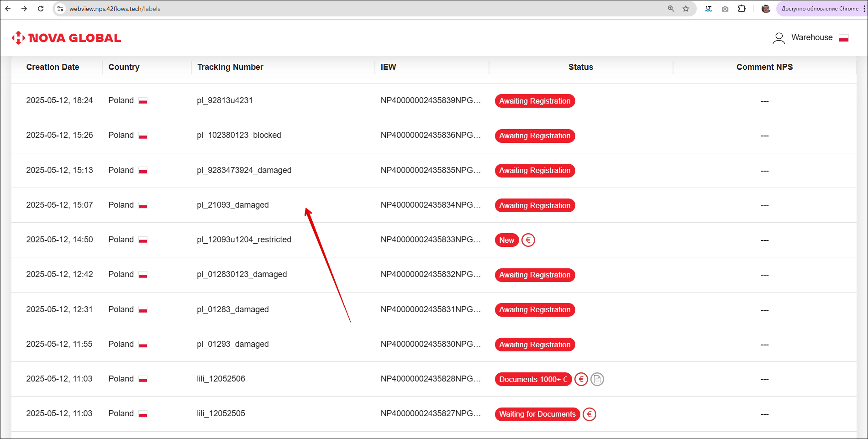Switch language using the Polish flag in header
This screenshot has width=868, height=439.
tap(843, 38)
